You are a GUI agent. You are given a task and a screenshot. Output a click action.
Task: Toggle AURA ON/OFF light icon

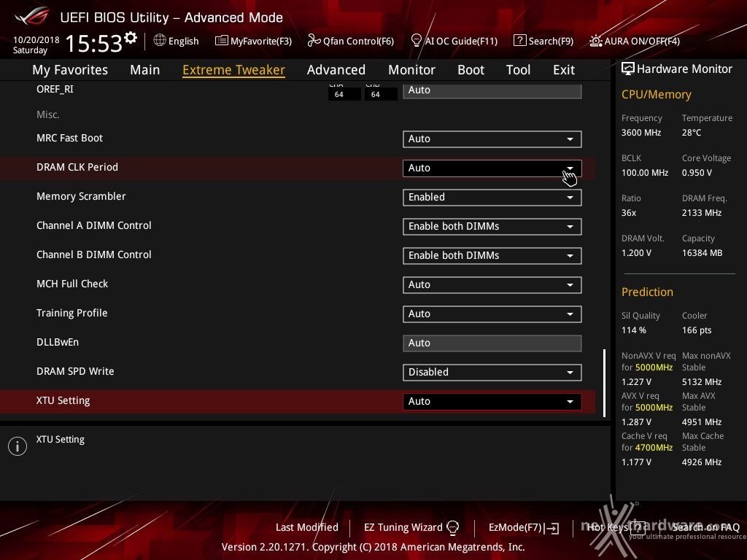click(595, 41)
